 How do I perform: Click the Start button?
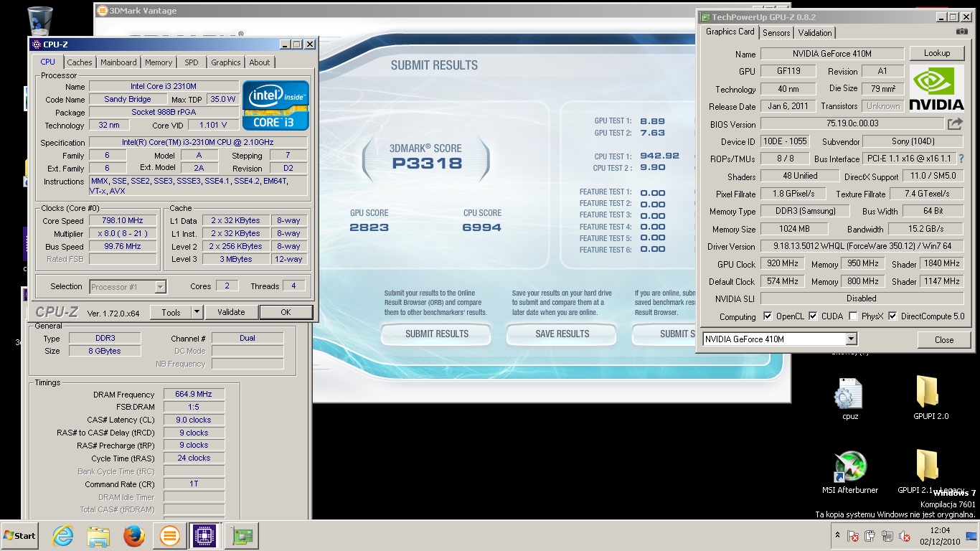[19, 536]
